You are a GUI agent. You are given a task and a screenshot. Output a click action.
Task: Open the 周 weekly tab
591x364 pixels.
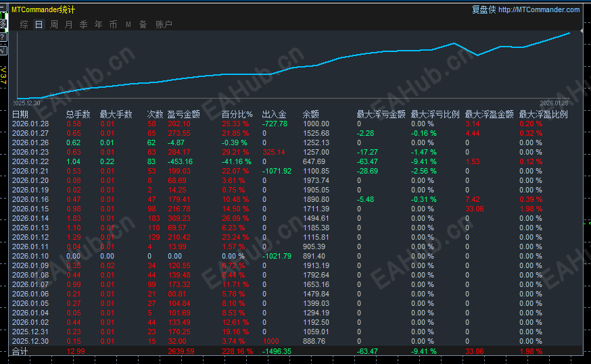click(54, 24)
